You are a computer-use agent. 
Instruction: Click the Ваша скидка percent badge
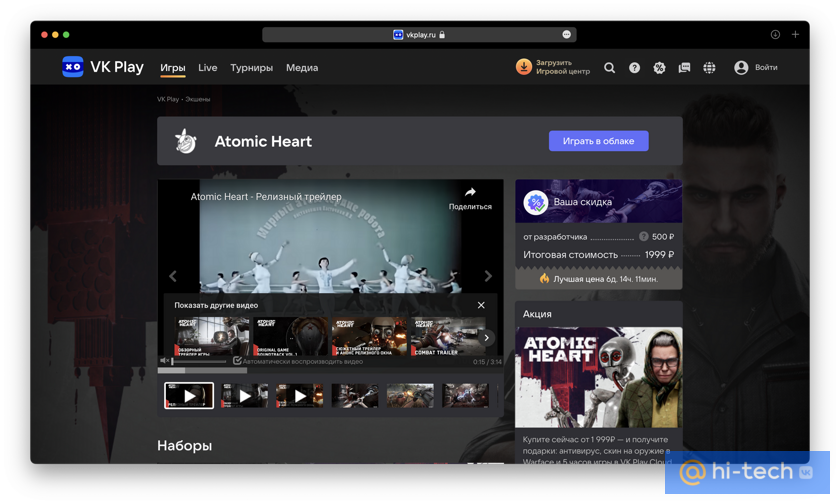click(x=536, y=202)
